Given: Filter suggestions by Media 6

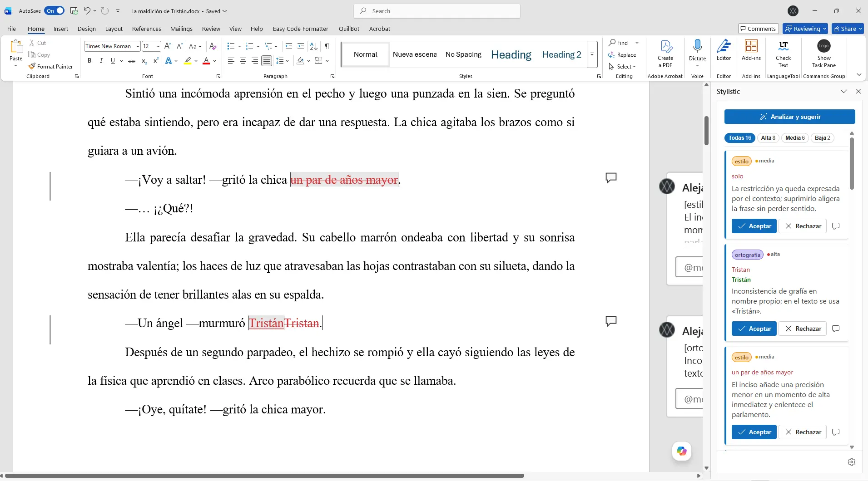Looking at the screenshot, I should coord(795,138).
